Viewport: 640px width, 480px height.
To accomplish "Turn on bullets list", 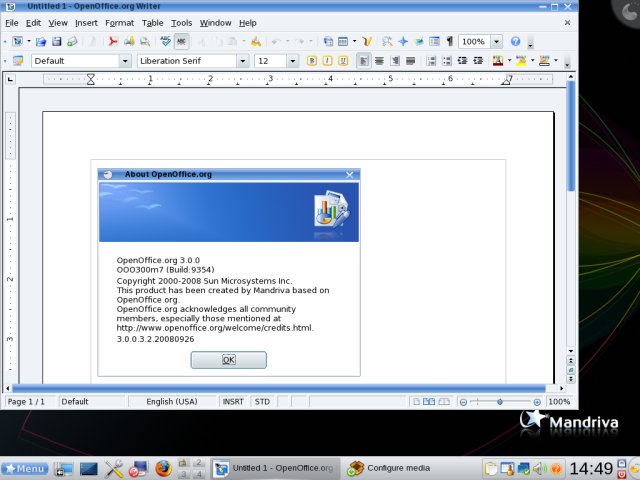I will [x=447, y=61].
